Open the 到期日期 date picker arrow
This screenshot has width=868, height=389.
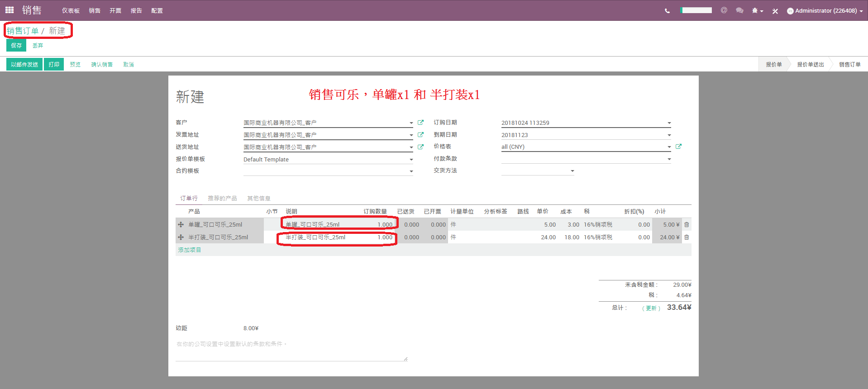tap(669, 135)
